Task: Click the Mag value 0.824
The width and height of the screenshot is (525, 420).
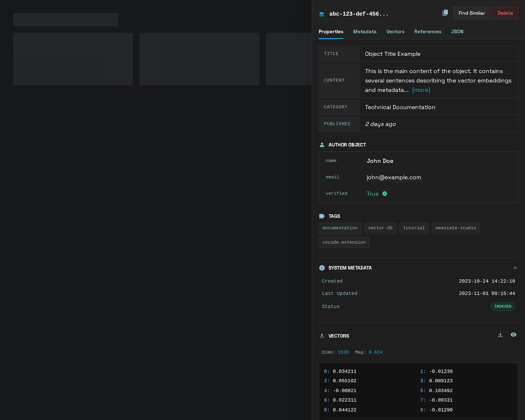Action: pyautogui.click(x=375, y=352)
